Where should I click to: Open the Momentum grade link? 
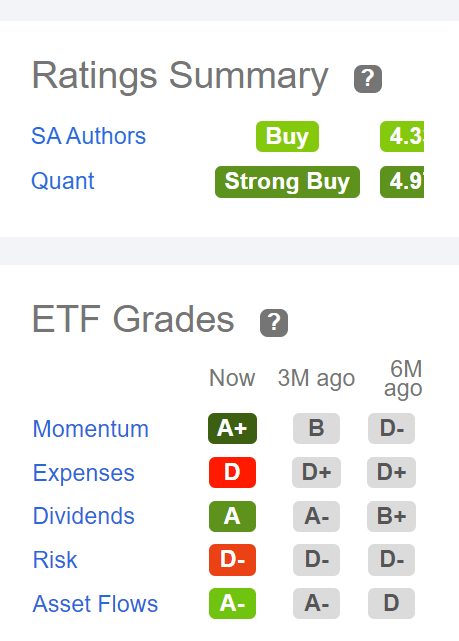point(91,429)
